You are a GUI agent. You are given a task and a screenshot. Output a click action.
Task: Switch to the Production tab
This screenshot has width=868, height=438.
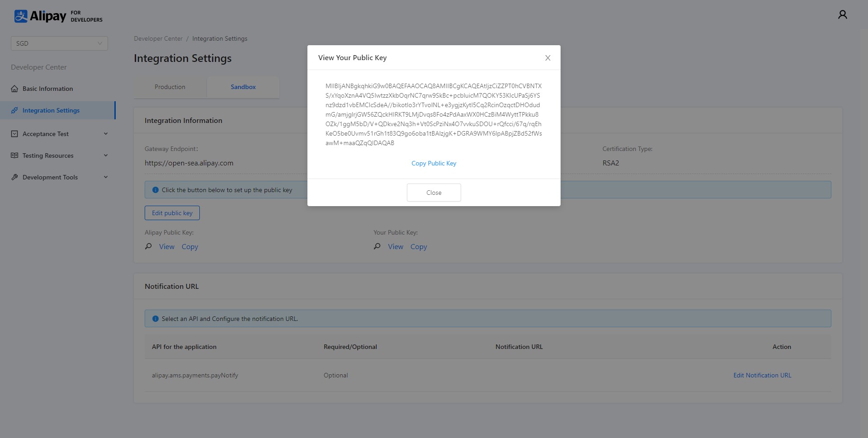point(170,87)
